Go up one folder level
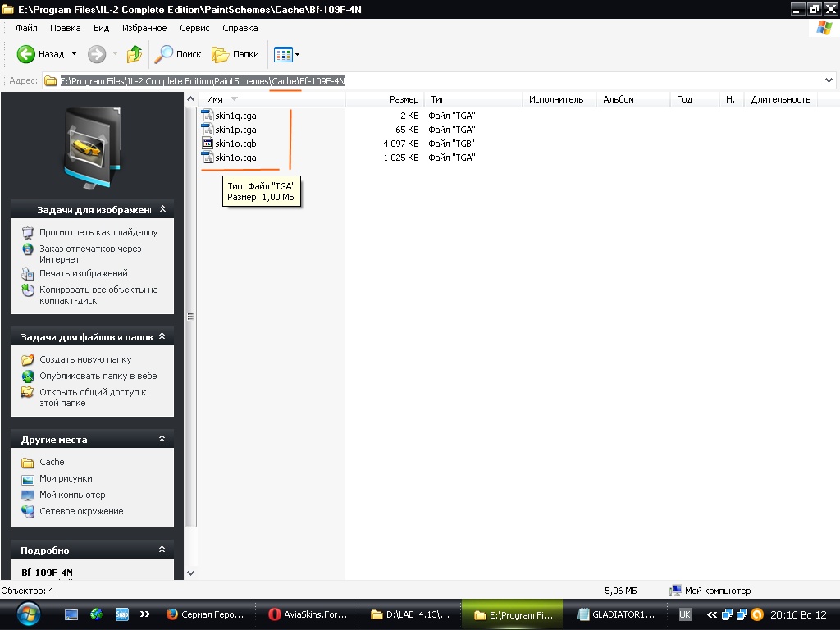 coord(134,54)
